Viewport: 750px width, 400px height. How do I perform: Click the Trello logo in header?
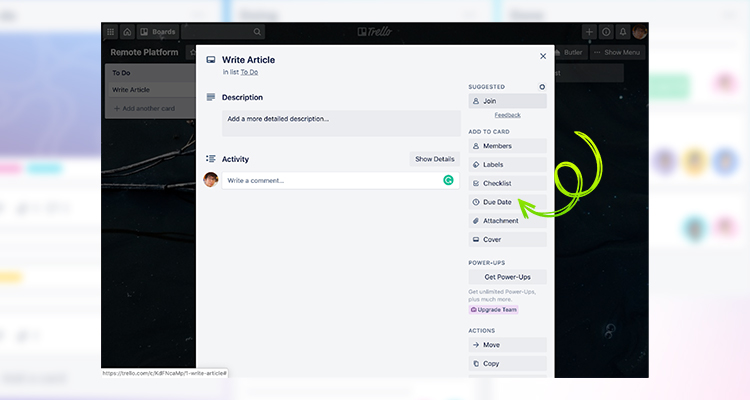375,32
